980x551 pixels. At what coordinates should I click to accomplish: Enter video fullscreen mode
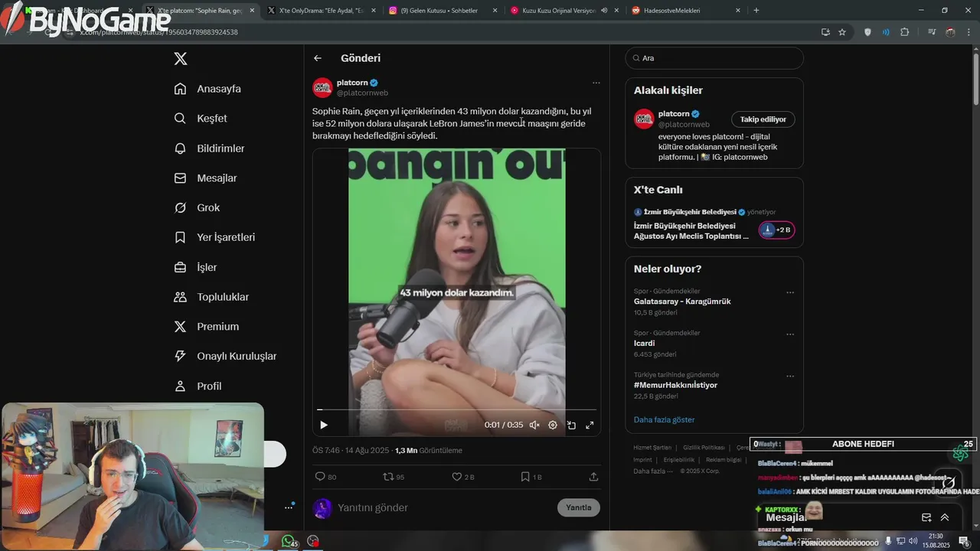pos(590,425)
